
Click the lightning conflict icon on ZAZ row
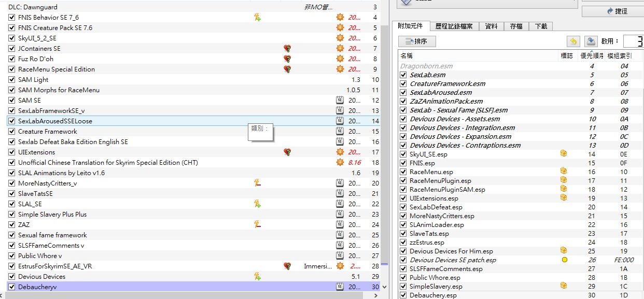click(x=257, y=224)
